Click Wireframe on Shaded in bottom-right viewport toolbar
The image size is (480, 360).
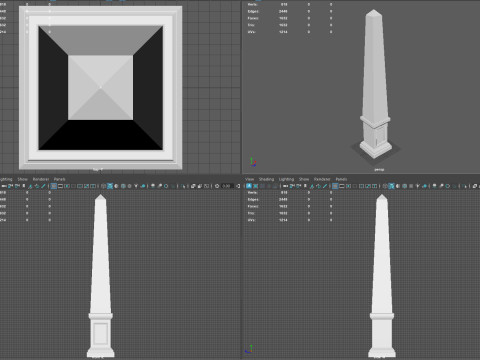(404, 186)
